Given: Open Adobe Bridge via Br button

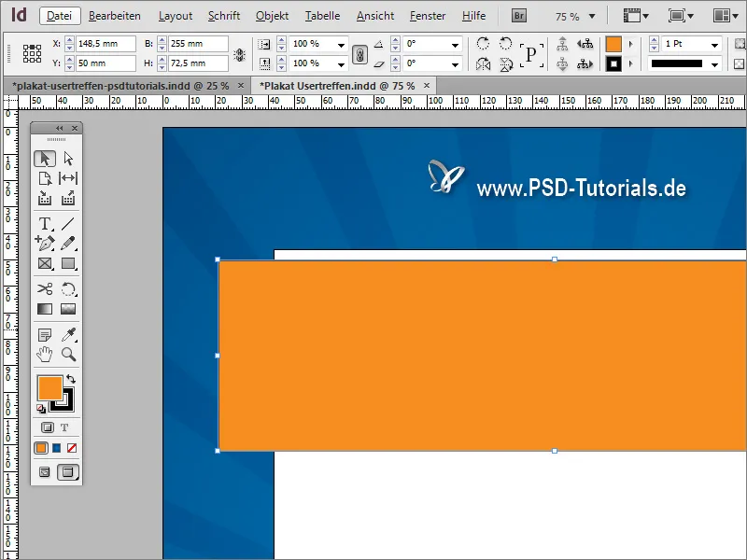Looking at the screenshot, I should coord(518,16).
